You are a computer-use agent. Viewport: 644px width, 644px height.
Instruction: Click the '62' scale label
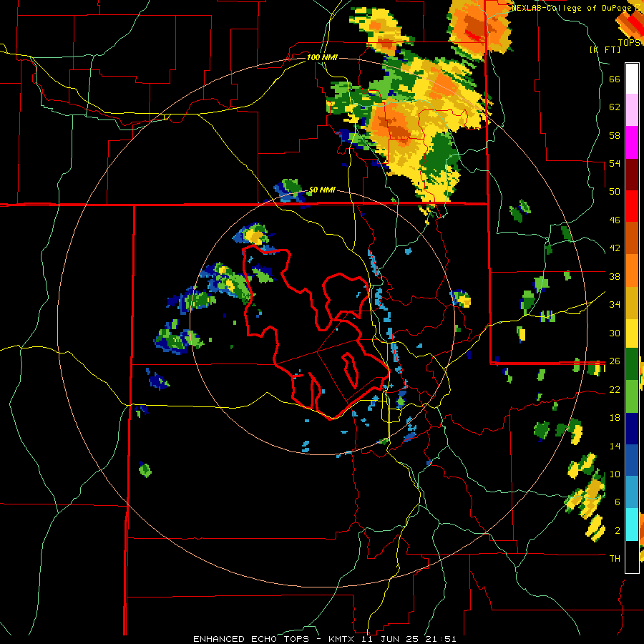click(615, 107)
